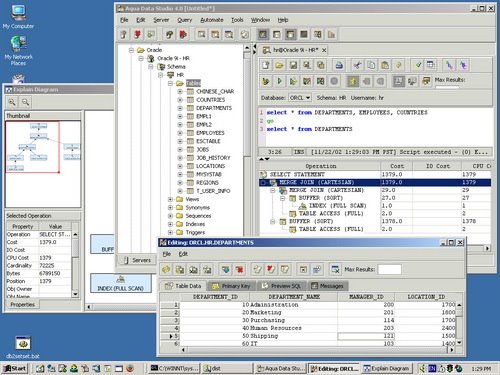Click the clipboard Paste icon
The image size is (500, 375).
tap(385, 65)
